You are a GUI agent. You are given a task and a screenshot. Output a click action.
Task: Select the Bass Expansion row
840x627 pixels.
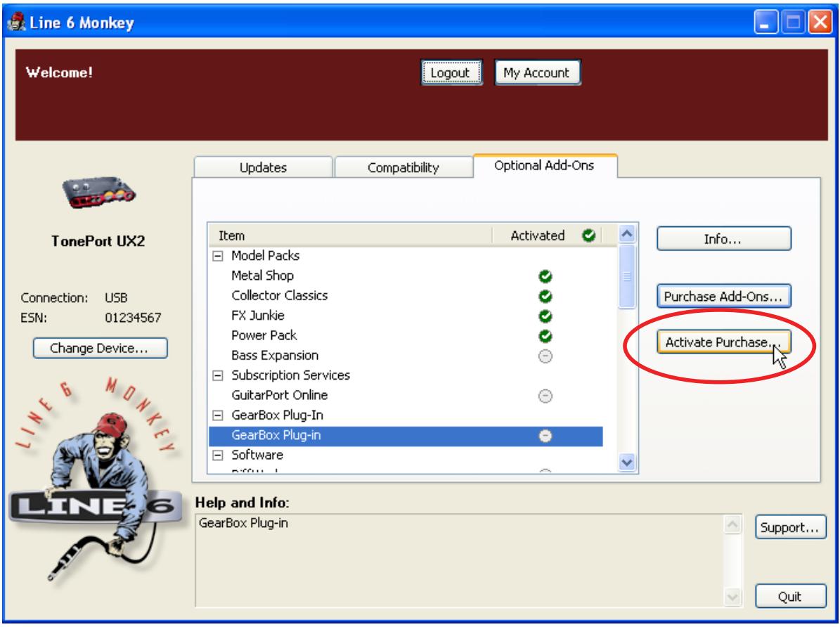coord(406,356)
